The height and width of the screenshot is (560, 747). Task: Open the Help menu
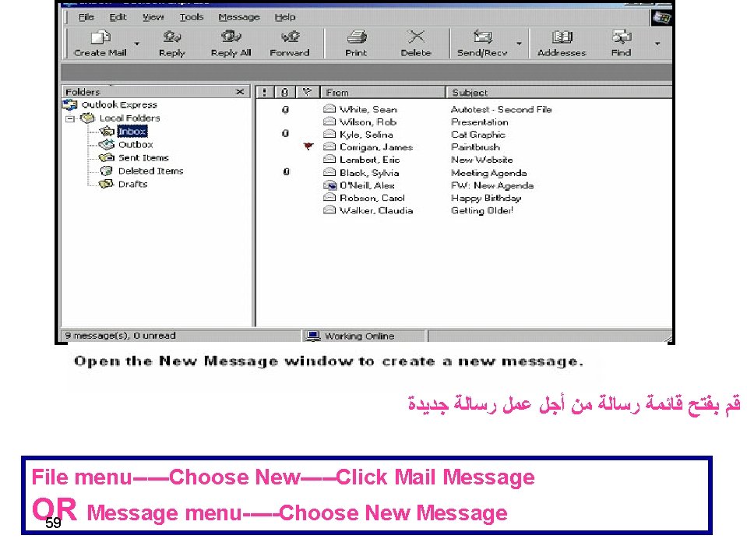285,17
